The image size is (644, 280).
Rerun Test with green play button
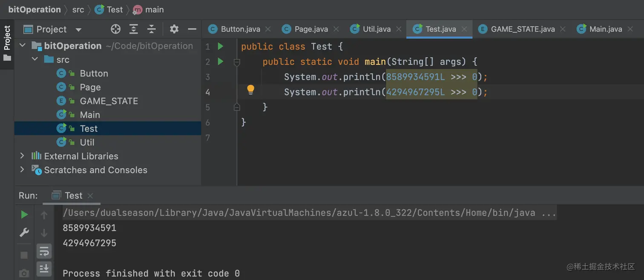click(x=24, y=215)
